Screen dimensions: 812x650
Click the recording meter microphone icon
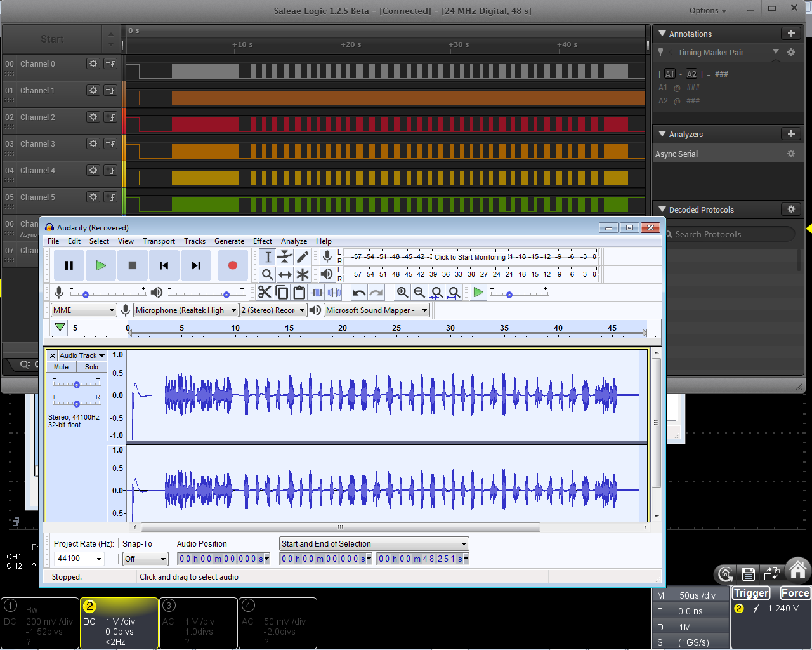pos(327,256)
